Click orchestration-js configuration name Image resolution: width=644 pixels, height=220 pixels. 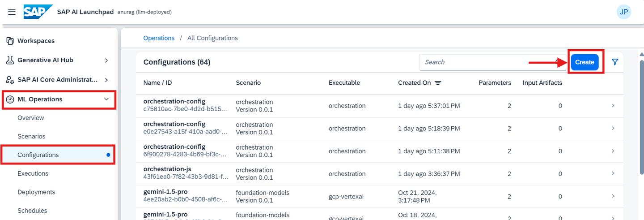pos(167,169)
